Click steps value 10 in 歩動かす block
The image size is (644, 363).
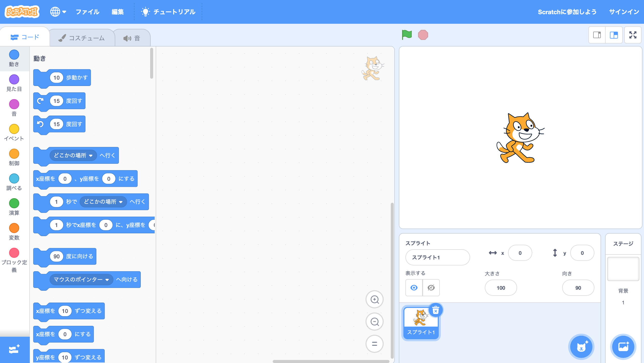[57, 78]
